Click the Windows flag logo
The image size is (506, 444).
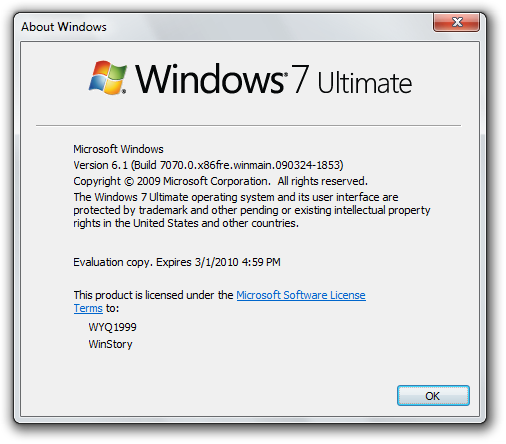(108, 78)
